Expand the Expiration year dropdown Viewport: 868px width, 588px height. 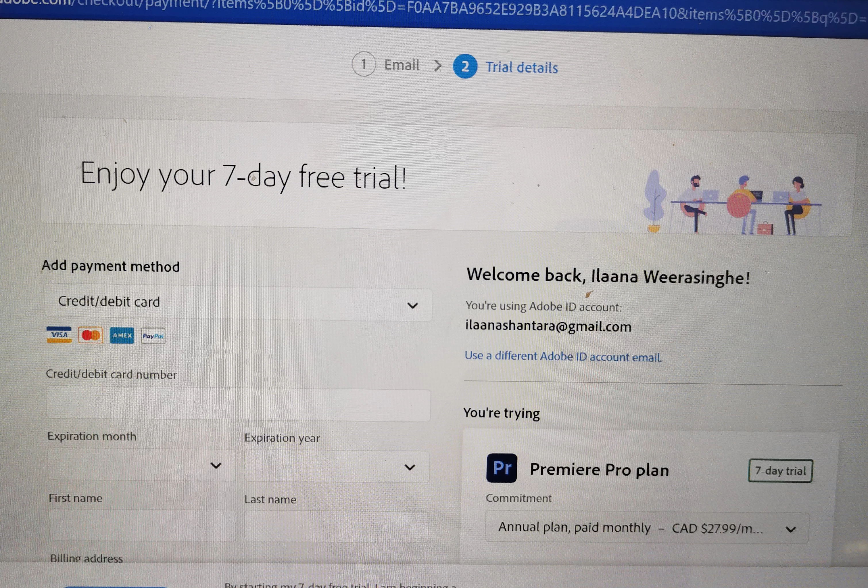click(x=337, y=467)
